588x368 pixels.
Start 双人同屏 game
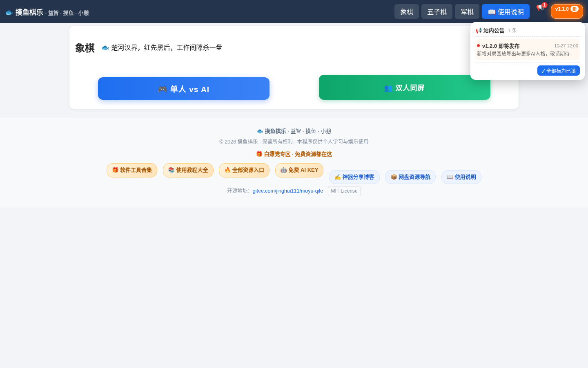tap(405, 88)
